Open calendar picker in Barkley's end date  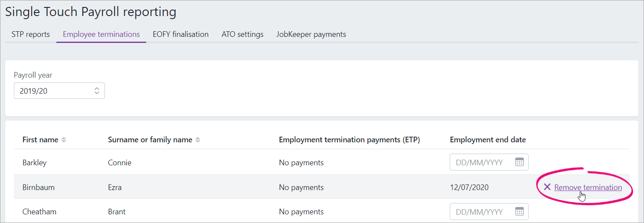point(519,162)
